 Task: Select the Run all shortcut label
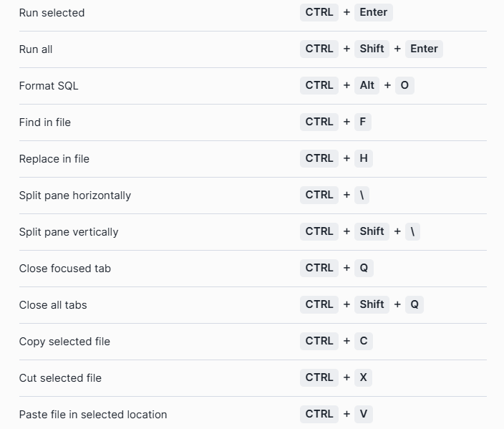click(x=36, y=49)
